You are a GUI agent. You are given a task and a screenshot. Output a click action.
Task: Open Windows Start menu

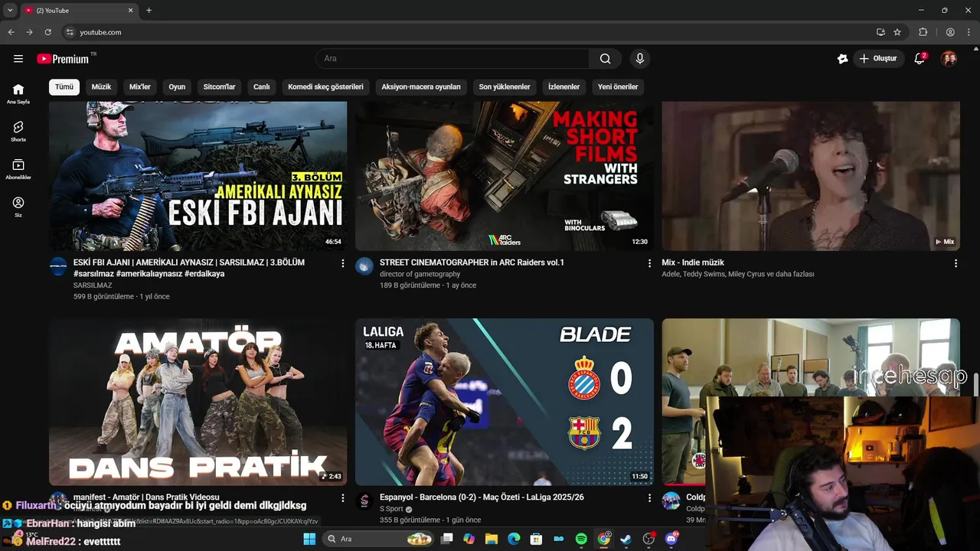pos(309,539)
